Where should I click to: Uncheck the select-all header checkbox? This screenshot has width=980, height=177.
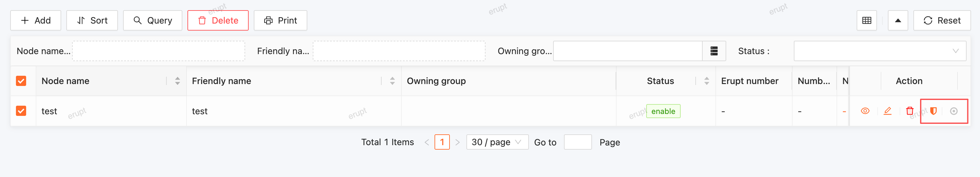pyautogui.click(x=21, y=81)
